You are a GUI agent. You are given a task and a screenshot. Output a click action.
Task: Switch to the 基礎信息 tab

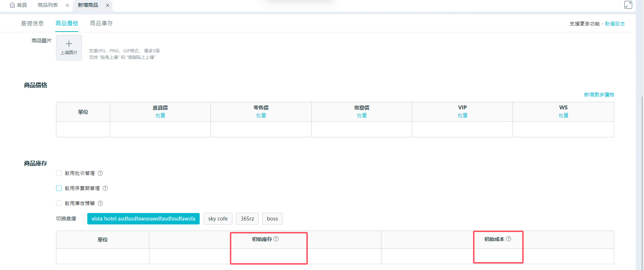pyautogui.click(x=32, y=23)
